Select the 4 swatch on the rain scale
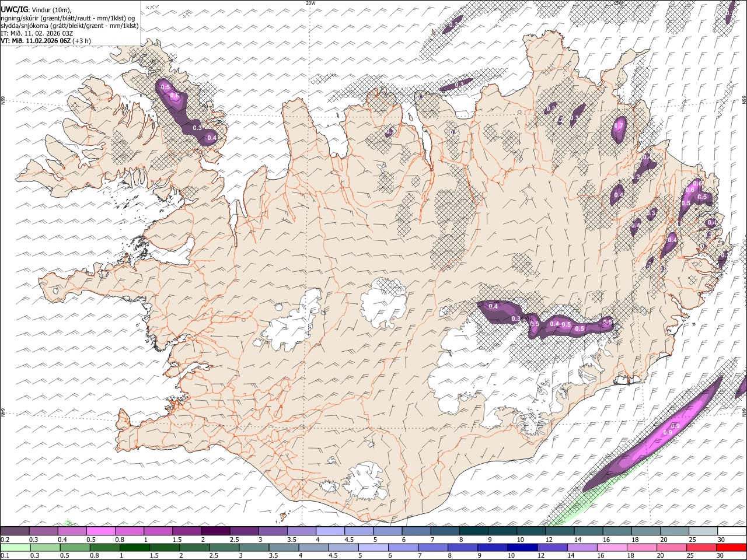 [x=315, y=547]
